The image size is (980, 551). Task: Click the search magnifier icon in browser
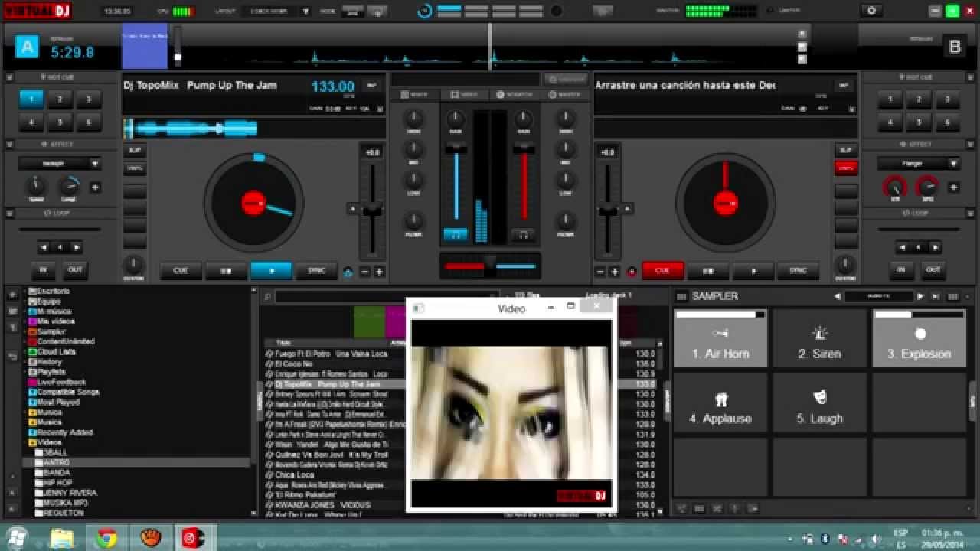(267, 296)
